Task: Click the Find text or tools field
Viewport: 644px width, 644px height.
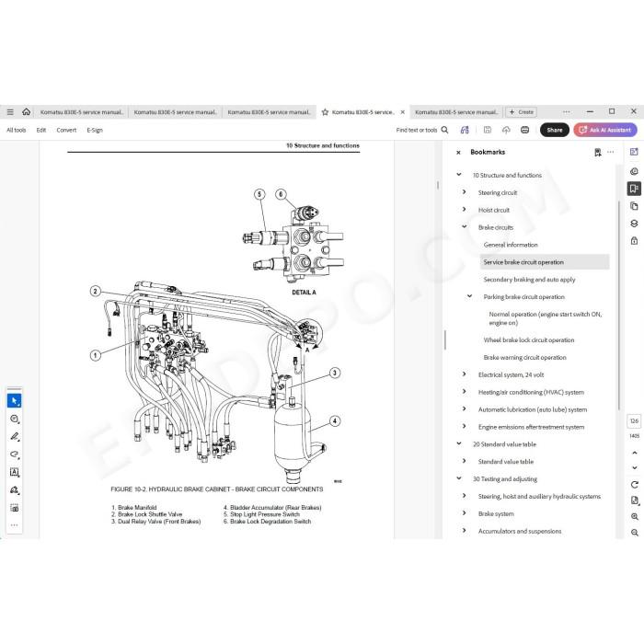Action: coord(417,130)
